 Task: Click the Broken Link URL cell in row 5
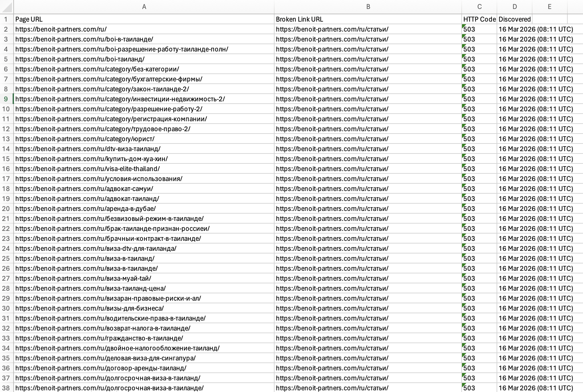(368, 59)
